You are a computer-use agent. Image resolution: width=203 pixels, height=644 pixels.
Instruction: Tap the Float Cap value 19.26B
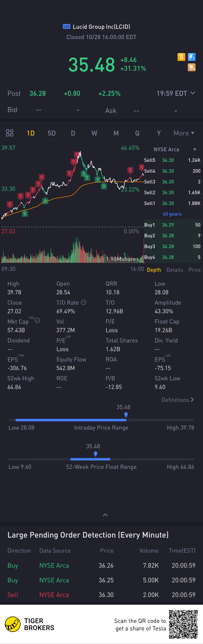tap(163, 330)
